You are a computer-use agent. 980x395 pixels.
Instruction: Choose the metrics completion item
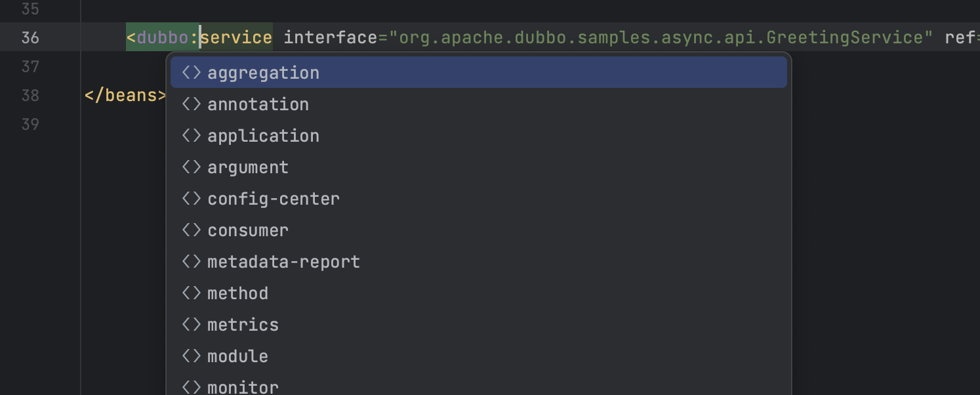[x=243, y=325]
